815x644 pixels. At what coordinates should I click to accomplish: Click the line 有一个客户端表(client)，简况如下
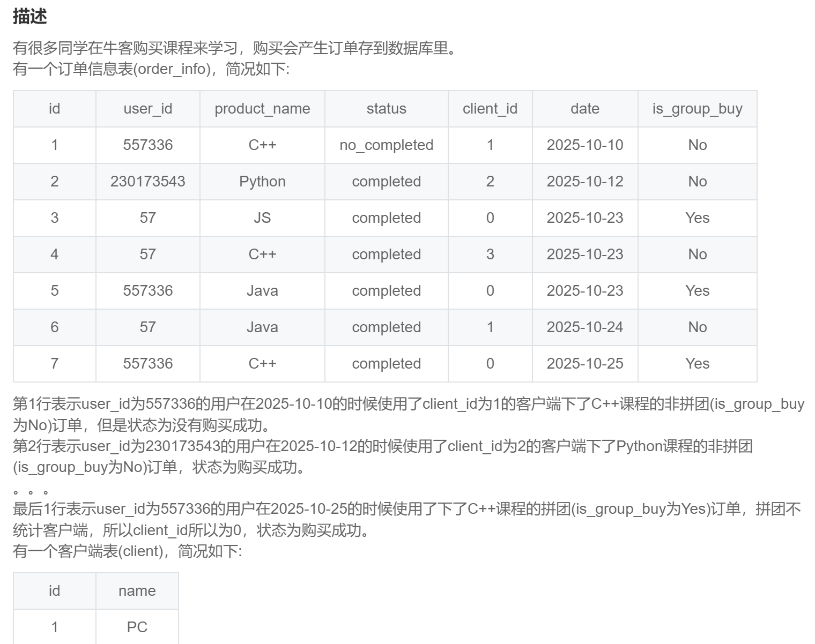tap(128, 551)
